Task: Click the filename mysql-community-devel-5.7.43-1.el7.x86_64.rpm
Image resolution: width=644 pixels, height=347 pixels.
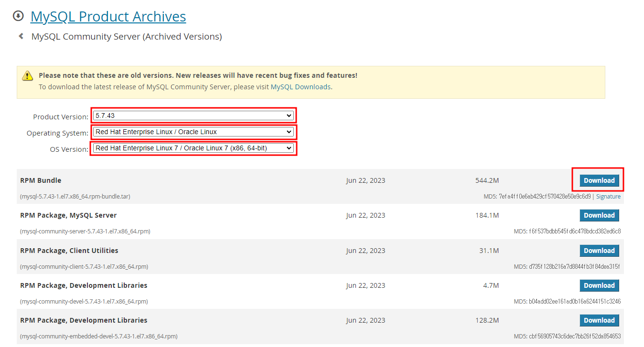Action: (84, 301)
